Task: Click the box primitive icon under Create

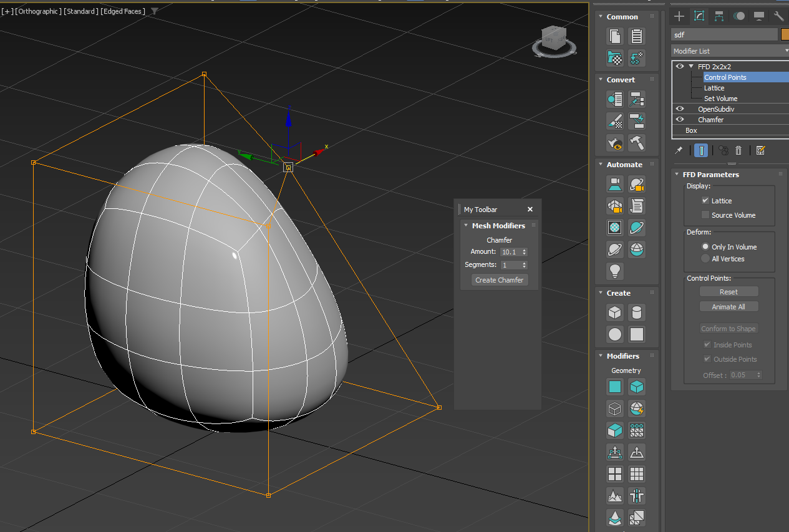Action: [x=615, y=312]
